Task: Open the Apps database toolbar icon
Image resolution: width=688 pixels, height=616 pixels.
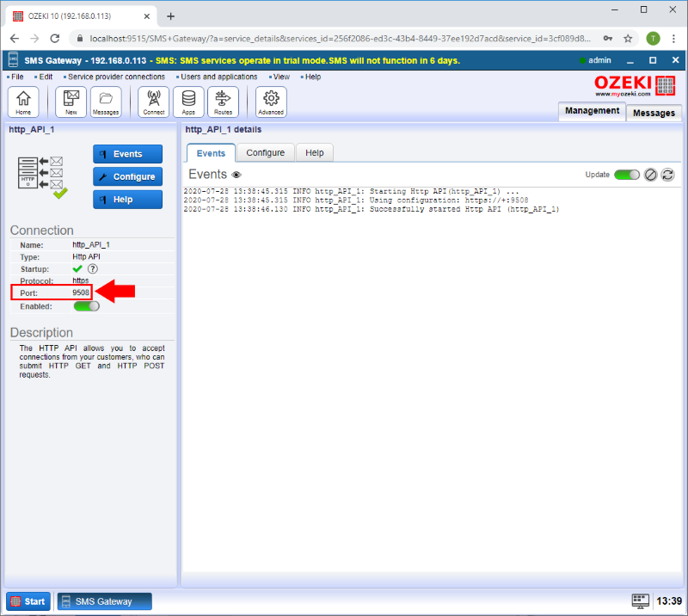Action: tap(188, 102)
